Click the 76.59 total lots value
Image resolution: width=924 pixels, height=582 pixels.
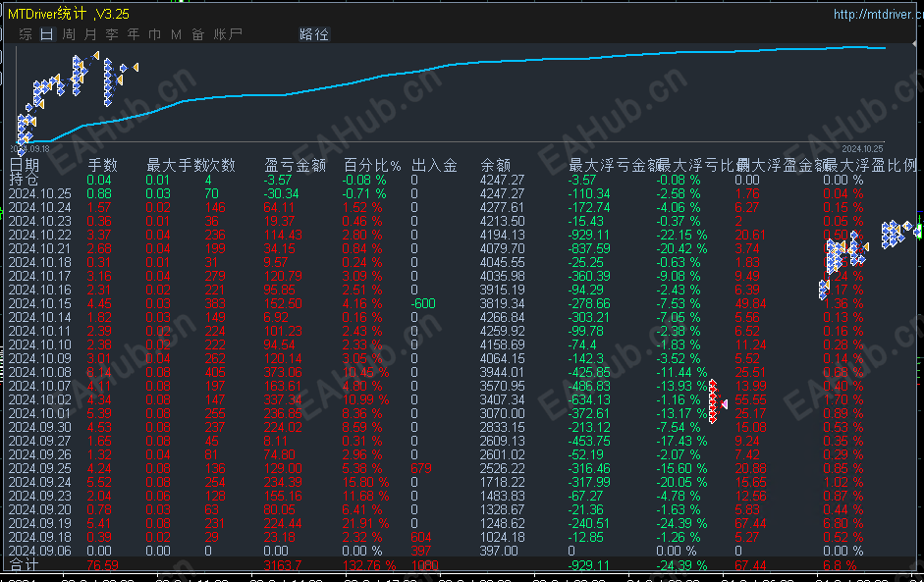(x=102, y=565)
